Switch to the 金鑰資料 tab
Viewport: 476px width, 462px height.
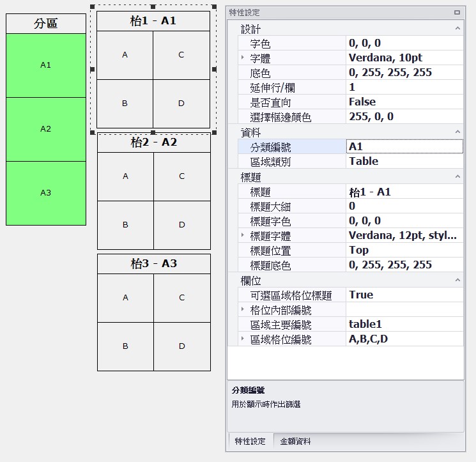click(295, 442)
